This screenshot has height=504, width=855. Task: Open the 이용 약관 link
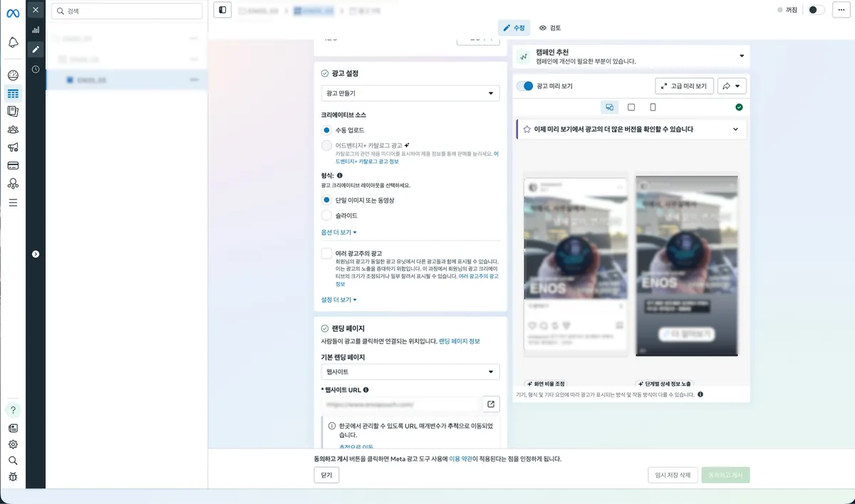point(462,459)
